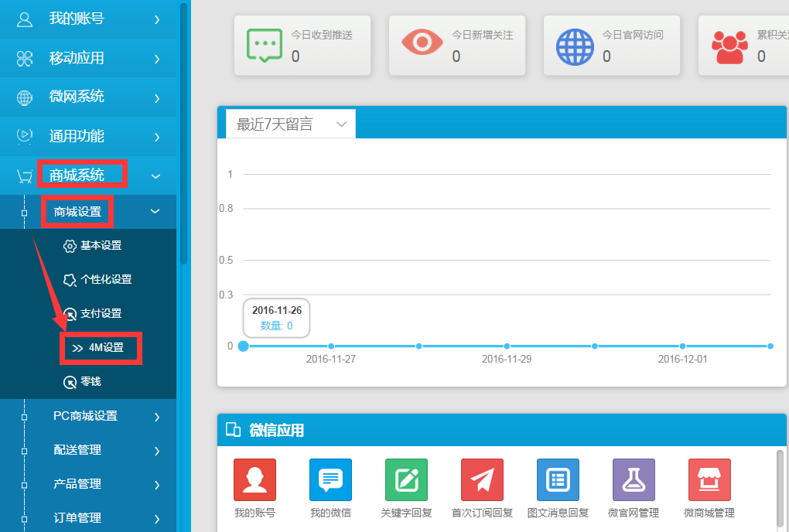789x532 pixels.
Task: Open 基本设置 menu item
Action: click(101, 246)
